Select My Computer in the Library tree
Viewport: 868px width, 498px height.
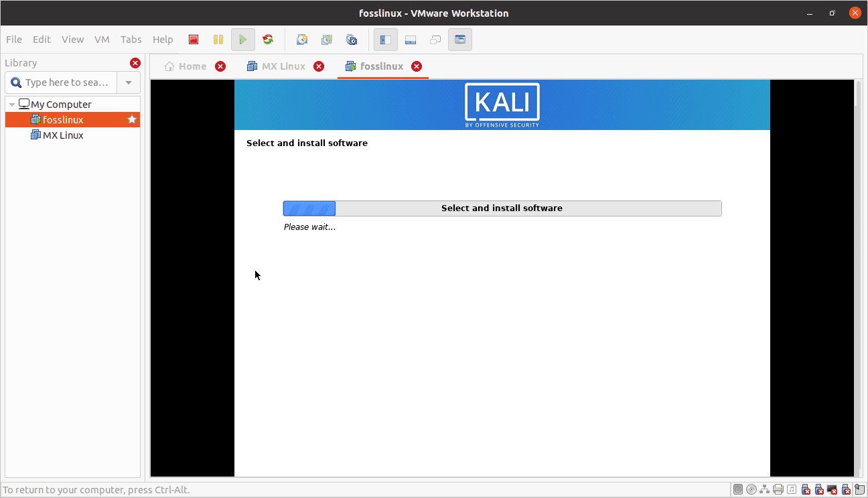tap(72, 104)
